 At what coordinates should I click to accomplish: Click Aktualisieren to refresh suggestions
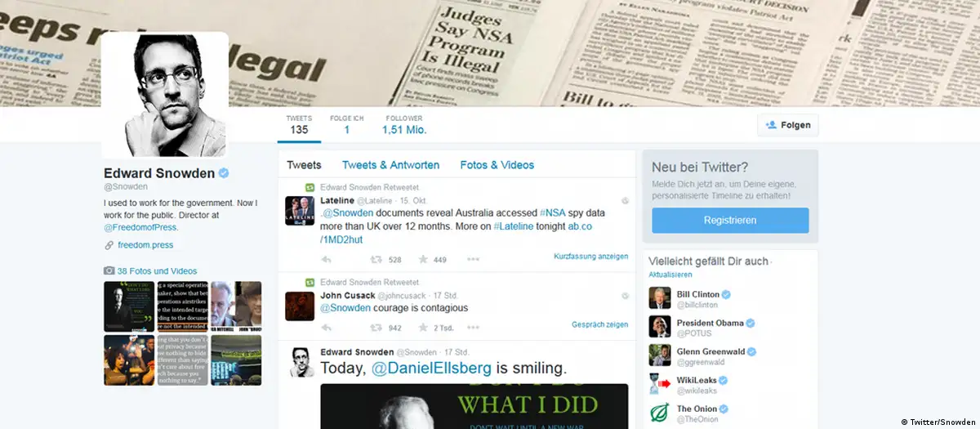[x=670, y=275]
